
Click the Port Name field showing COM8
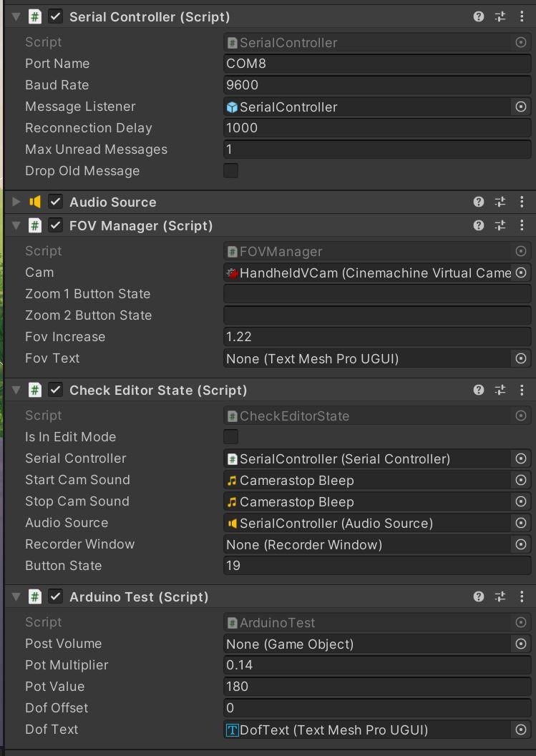click(x=377, y=64)
